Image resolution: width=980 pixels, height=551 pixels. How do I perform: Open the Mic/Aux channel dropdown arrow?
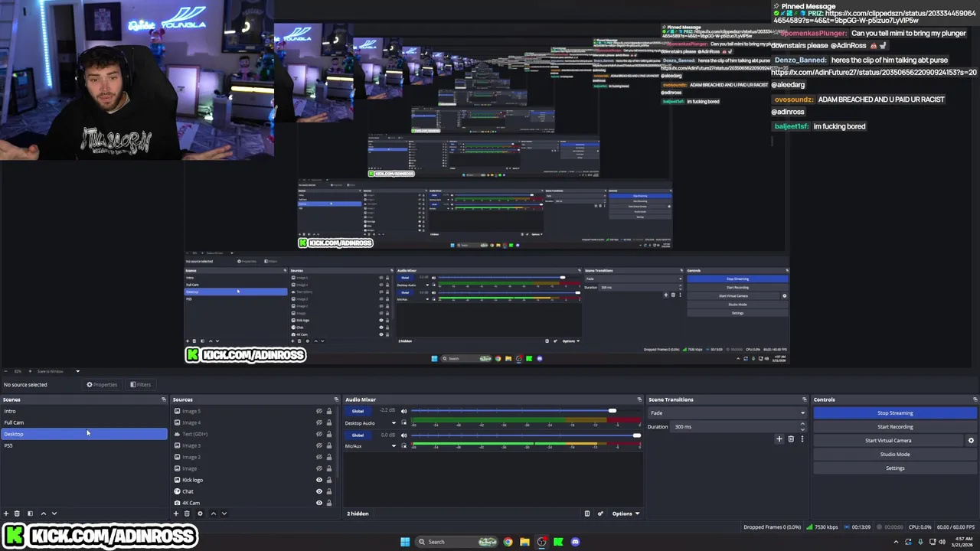point(394,446)
